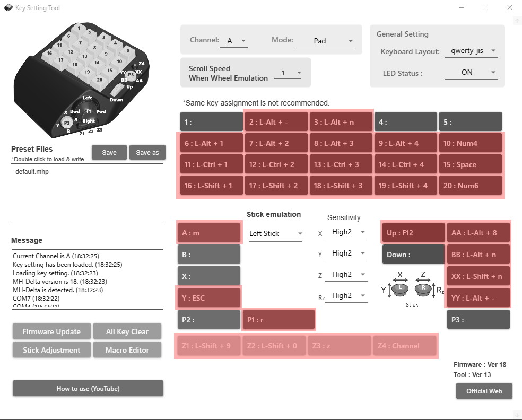
Task: Select the Z3 : z assignment
Action: click(x=339, y=345)
